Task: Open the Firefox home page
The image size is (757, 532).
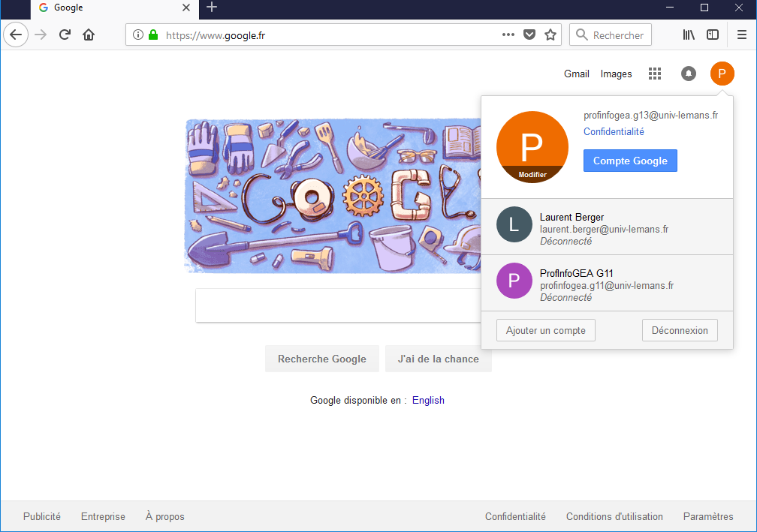Action: (89, 35)
